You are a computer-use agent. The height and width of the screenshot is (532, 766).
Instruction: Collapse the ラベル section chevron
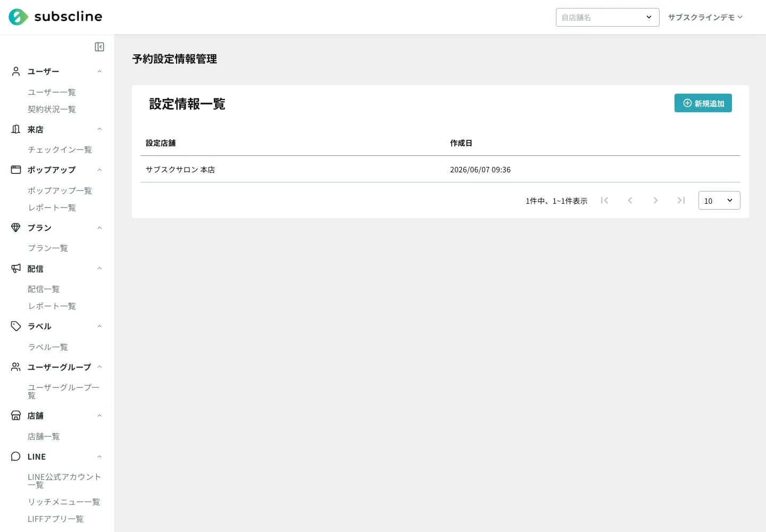click(x=99, y=326)
